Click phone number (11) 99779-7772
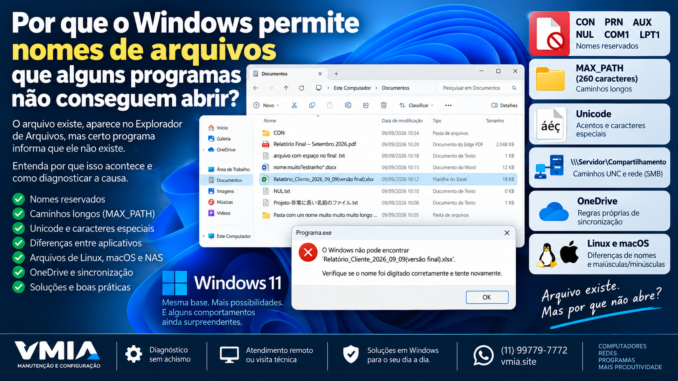 [x=534, y=350]
